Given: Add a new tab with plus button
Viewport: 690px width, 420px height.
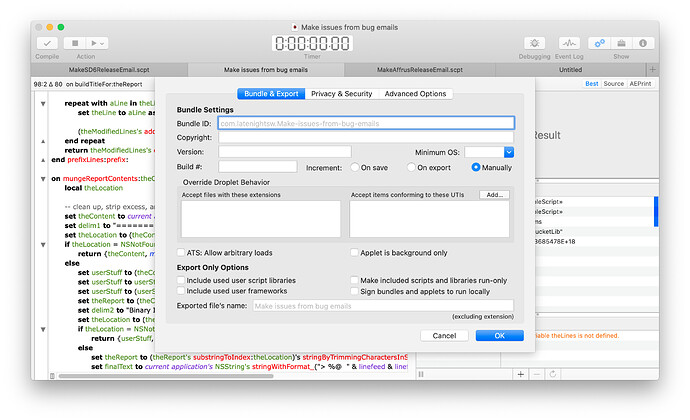Looking at the screenshot, I should [x=652, y=70].
